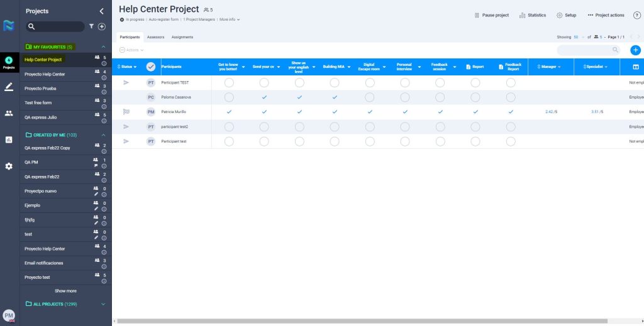The height and width of the screenshot is (326, 644).
Task: Open the columns layout icon in table header
Action: tap(635, 67)
